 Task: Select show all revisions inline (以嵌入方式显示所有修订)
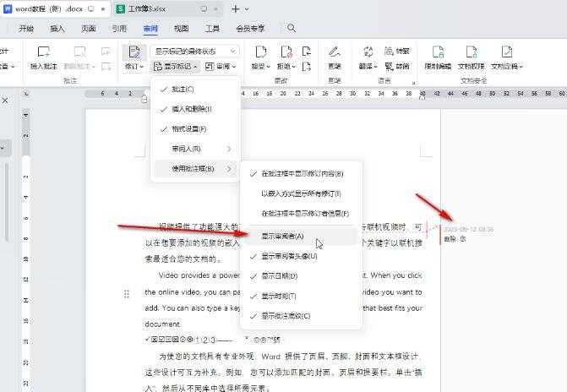[x=301, y=193]
